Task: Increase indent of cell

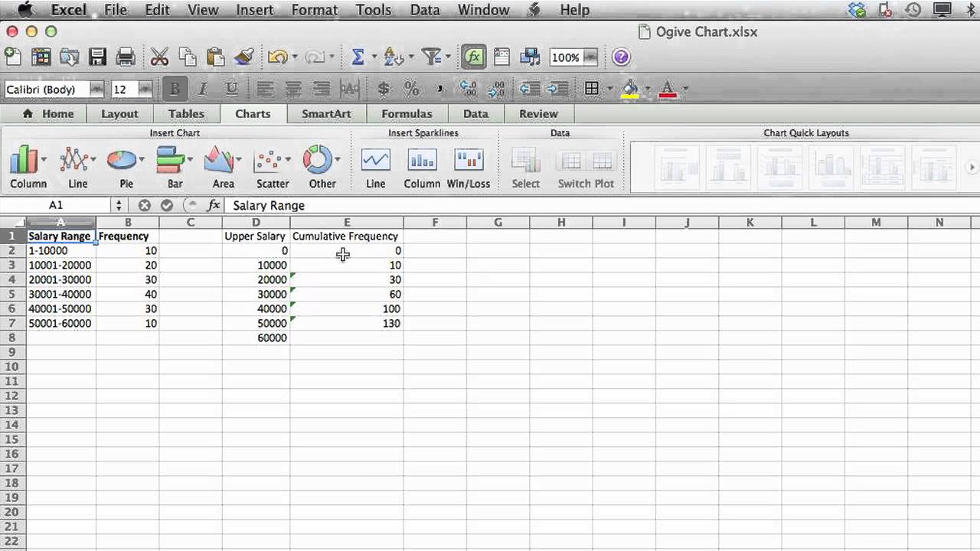Action: click(558, 90)
